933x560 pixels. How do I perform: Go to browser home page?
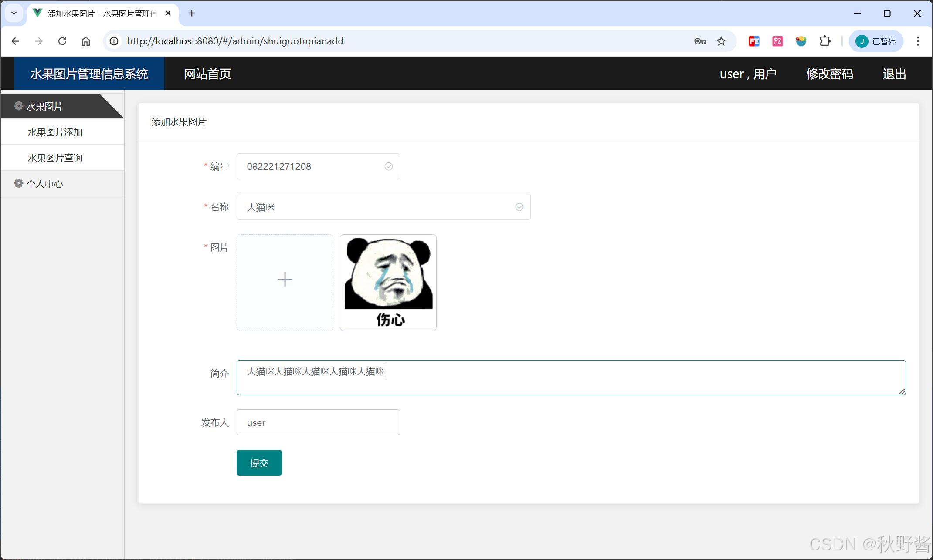(x=86, y=41)
